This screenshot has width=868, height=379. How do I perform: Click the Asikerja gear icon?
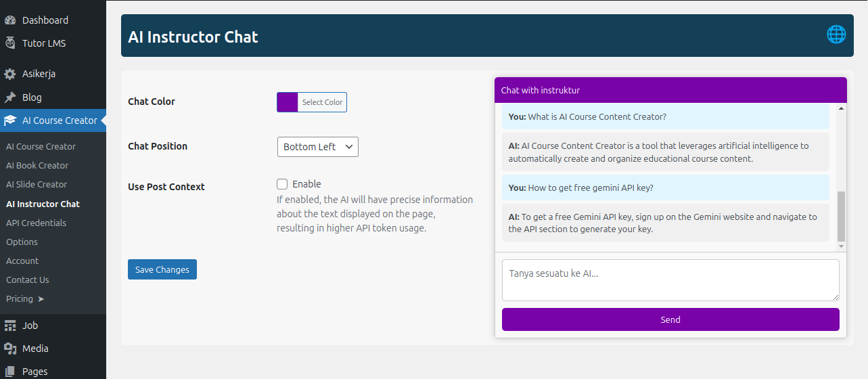pos(10,74)
